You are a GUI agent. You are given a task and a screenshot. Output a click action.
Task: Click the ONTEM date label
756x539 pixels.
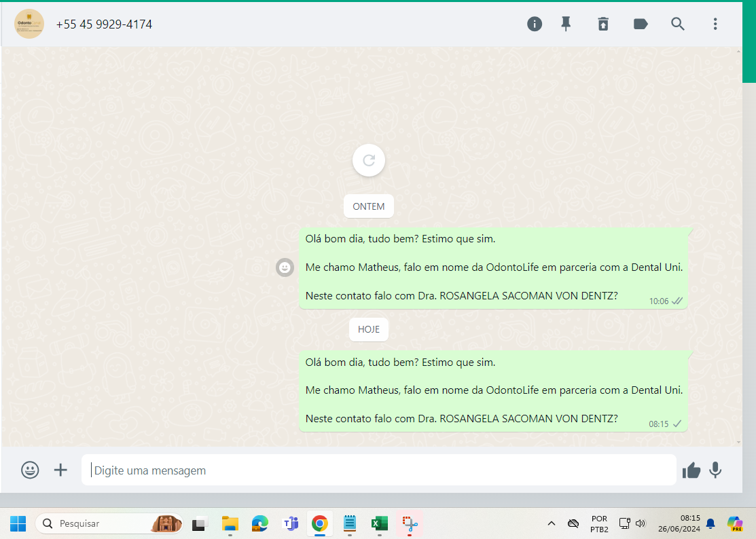click(x=369, y=206)
